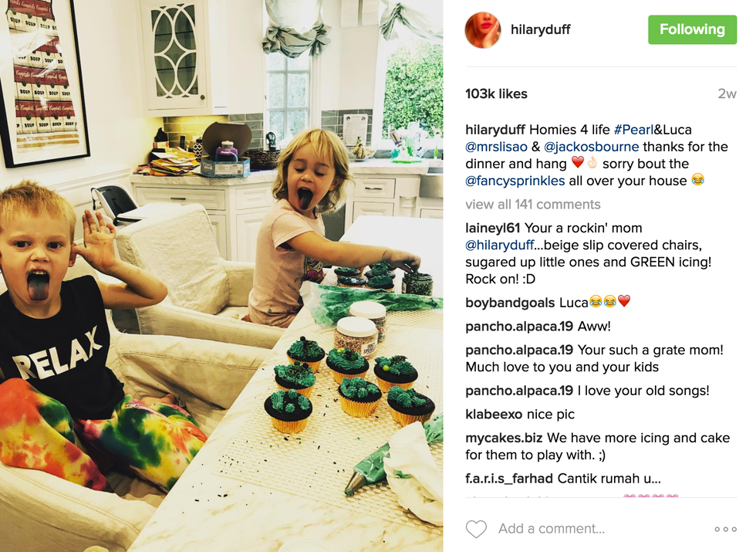
Task: Open f.a.r.i.s_farhad commenter profile
Action: tap(509, 479)
